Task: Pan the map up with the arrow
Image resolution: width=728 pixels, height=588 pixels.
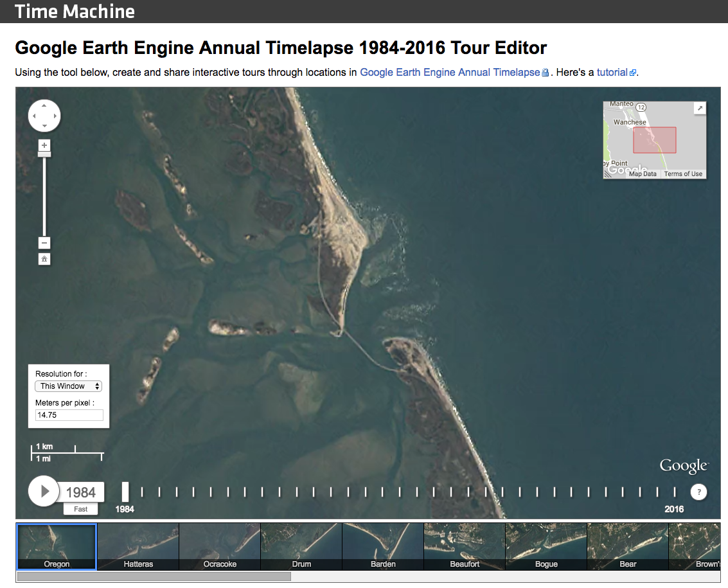Action: click(x=44, y=106)
